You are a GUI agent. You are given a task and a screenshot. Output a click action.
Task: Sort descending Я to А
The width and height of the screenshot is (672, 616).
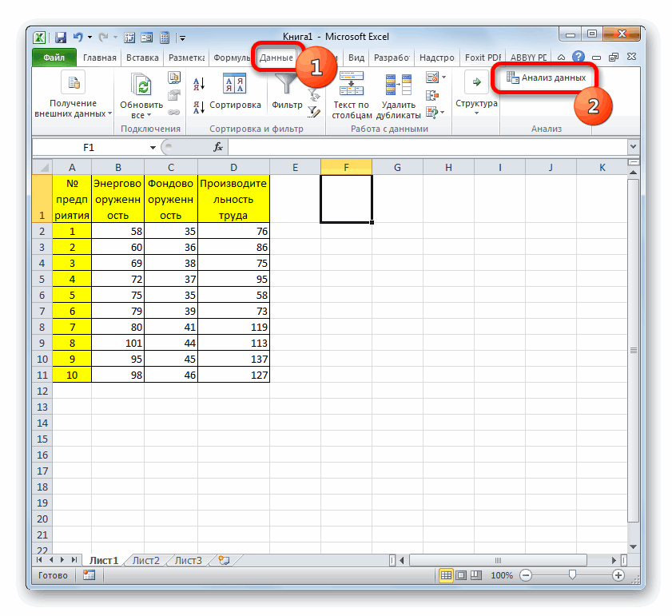(199, 107)
